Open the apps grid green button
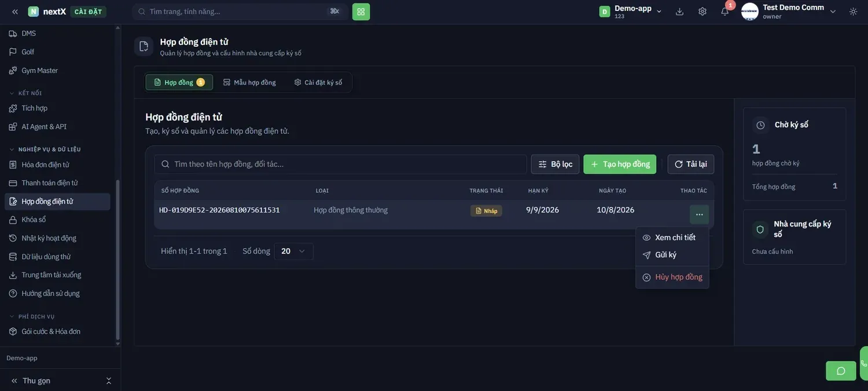Image resolution: width=868 pixels, height=391 pixels. [x=361, y=12]
